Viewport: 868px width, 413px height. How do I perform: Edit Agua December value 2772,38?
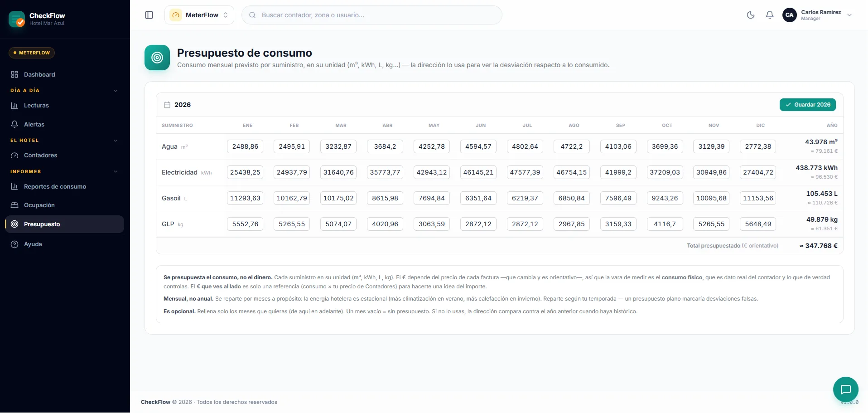pos(758,146)
